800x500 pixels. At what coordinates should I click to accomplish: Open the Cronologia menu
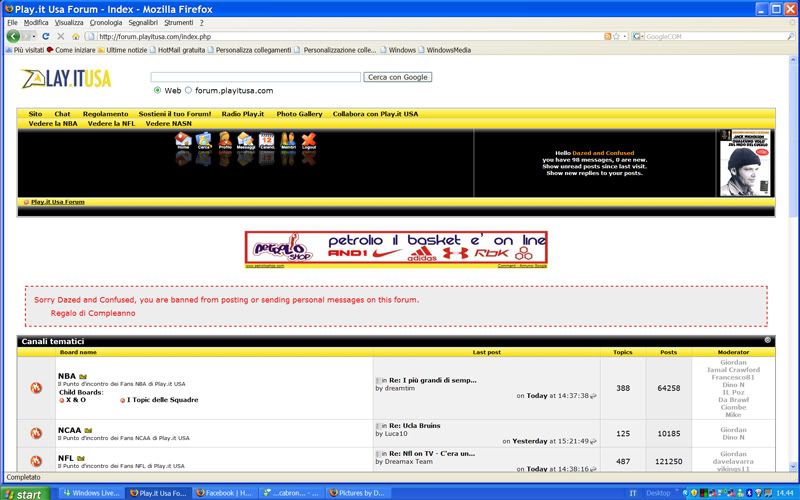click(x=106, y=22)
